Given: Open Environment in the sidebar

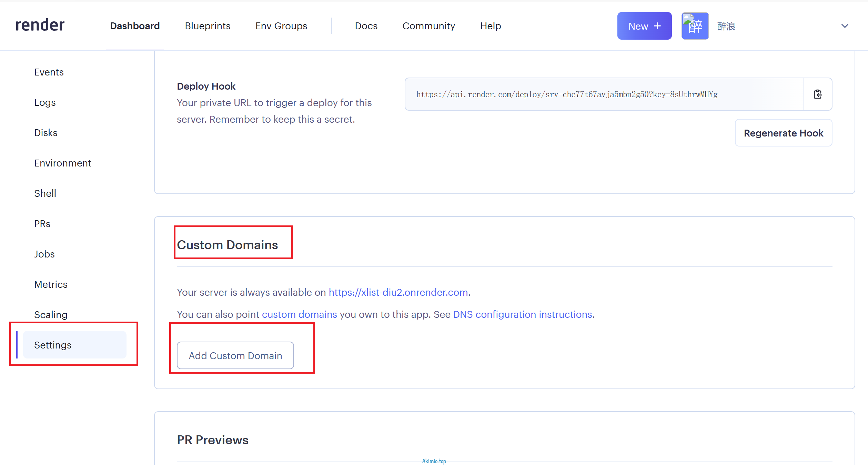Looking at the screenshot, I should (63, 163).
